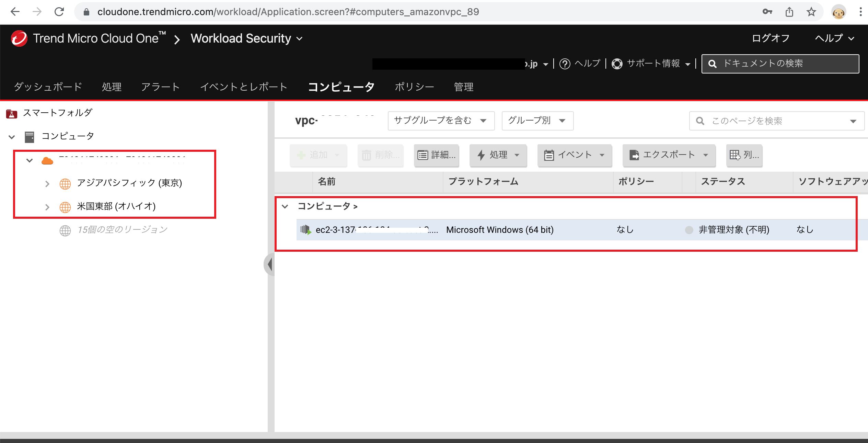Screen dimensions: 868x443
Task: Select 15個の空のリージョン tree item
Action: pos(122,230)
